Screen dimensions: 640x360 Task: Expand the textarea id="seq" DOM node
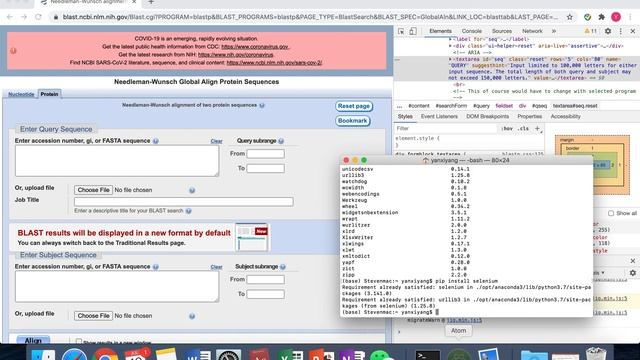point(451,59)
